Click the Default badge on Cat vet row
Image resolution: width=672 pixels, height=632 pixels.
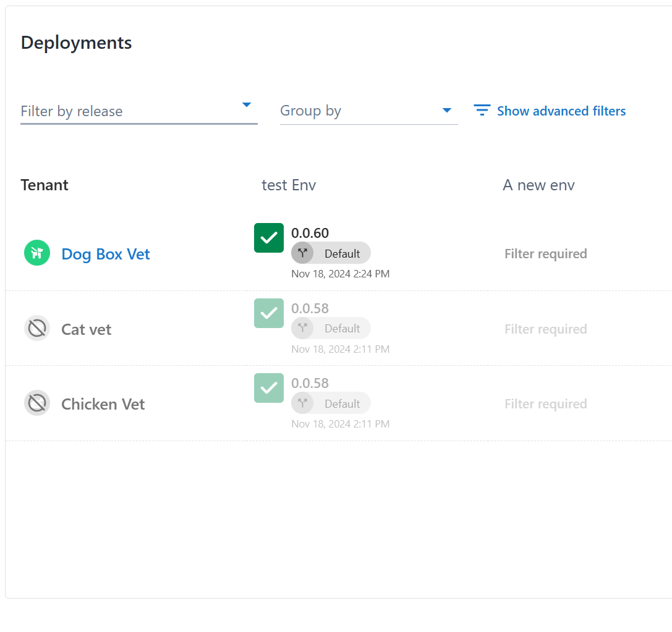coord(331,328)
